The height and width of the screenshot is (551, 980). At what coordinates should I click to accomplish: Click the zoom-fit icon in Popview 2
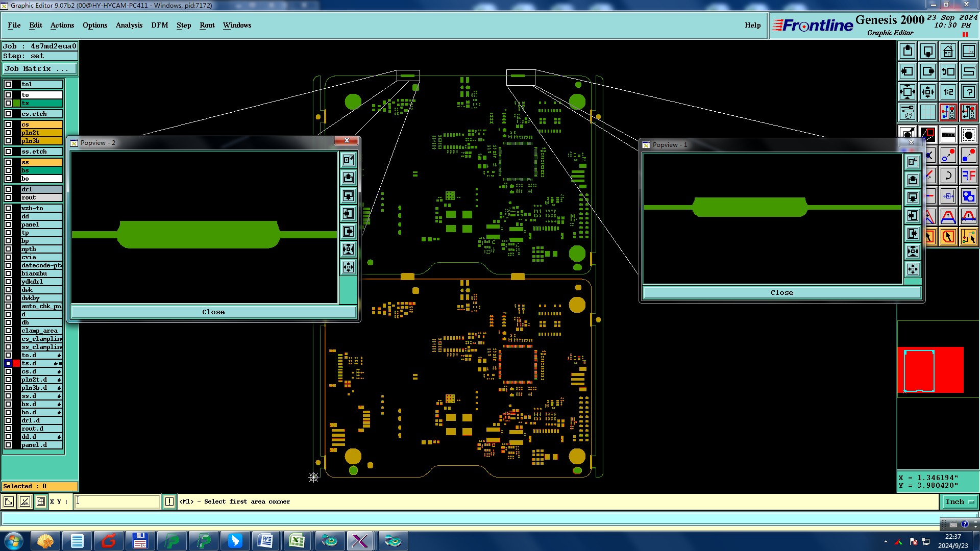(348, 249)
